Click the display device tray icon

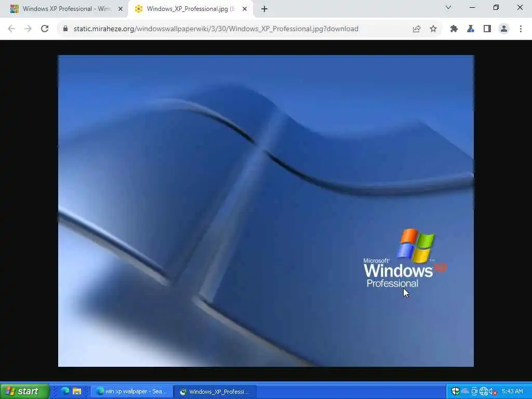[474, 392]
